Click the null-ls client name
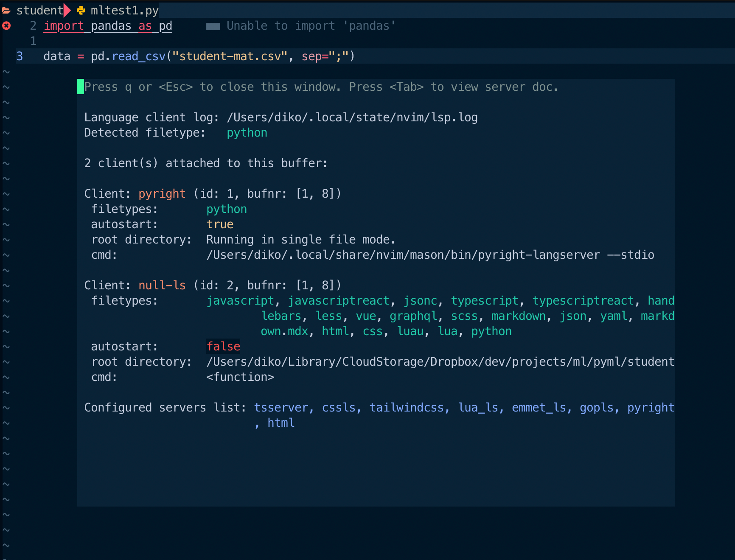The height and width of the screenshot is (560, 735). coord(162,286)
